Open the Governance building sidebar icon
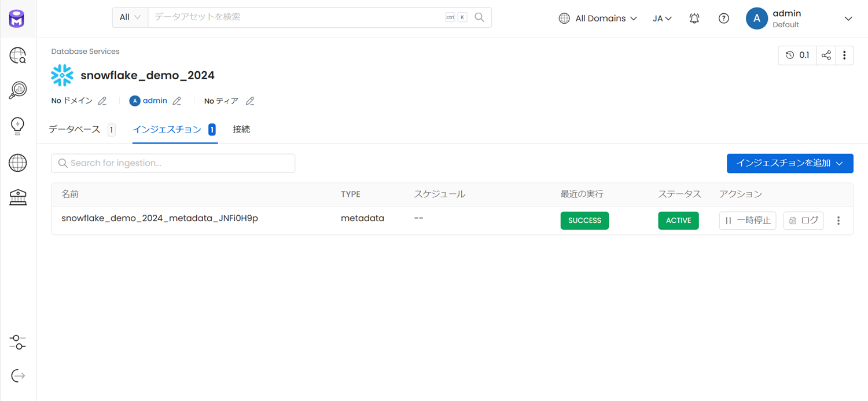 pos(18,197)
